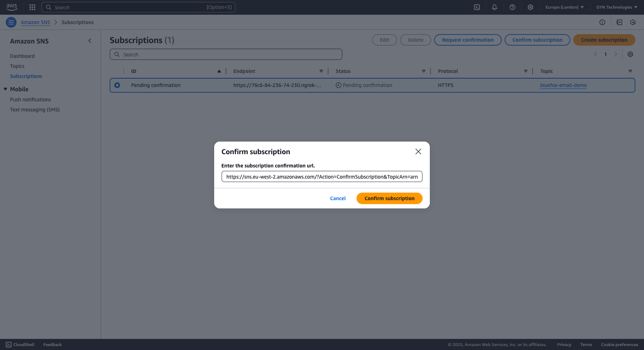This screenshot has width=644, height=350.
Task: Navigate to the SNS Dashboard
Action: (22, 56)
